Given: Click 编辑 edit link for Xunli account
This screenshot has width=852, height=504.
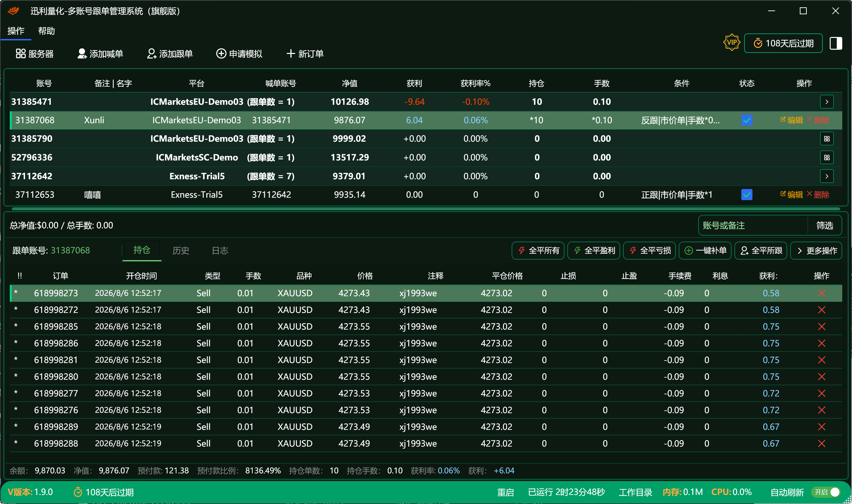Looking at the screenshot, I should click(791, 120).
